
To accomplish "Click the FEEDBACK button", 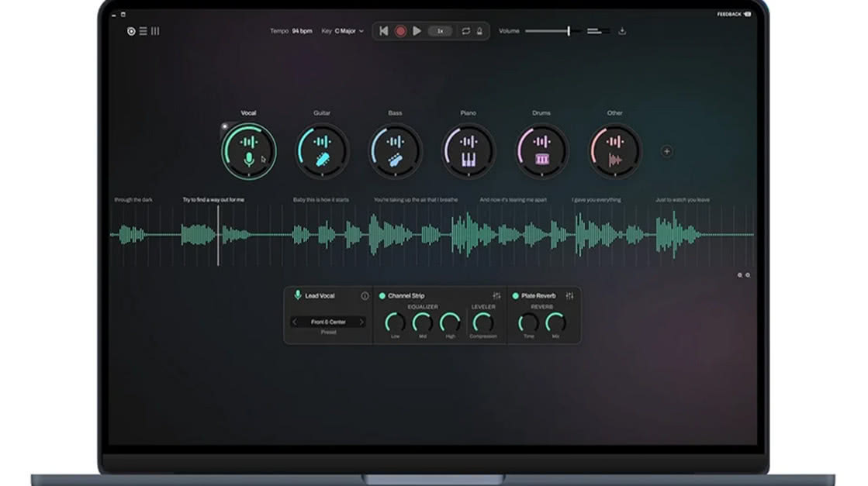I will click(x=734, y=15).
